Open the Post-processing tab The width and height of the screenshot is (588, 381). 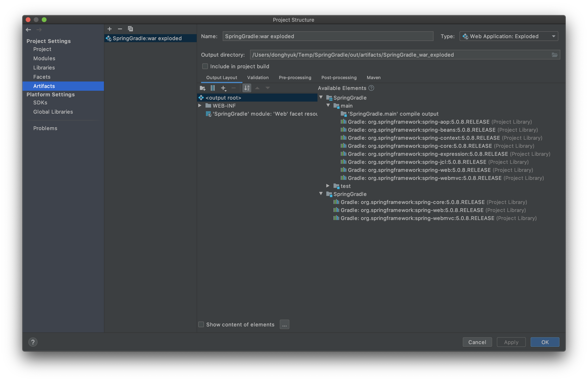coord(339,77)
